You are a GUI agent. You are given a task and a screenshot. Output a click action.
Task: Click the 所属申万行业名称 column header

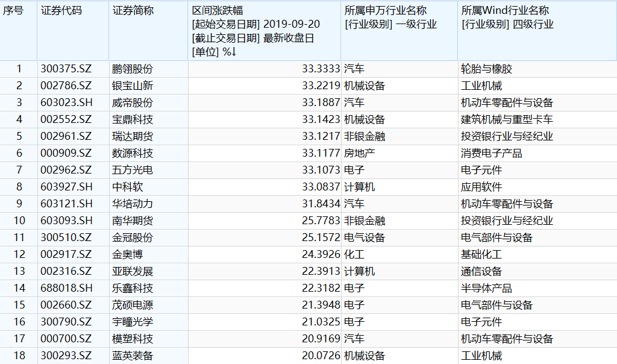pos(399,30)
